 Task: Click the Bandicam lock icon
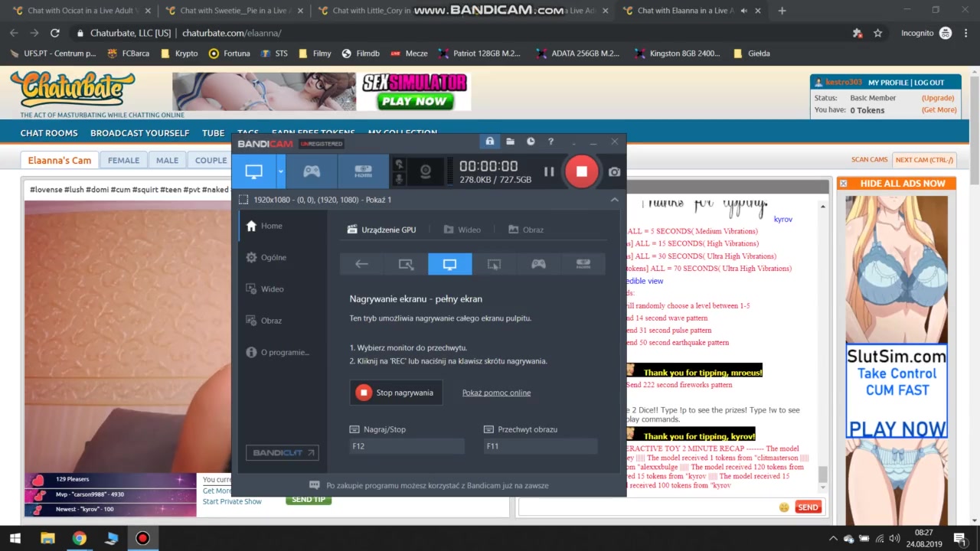coord(490,142)
